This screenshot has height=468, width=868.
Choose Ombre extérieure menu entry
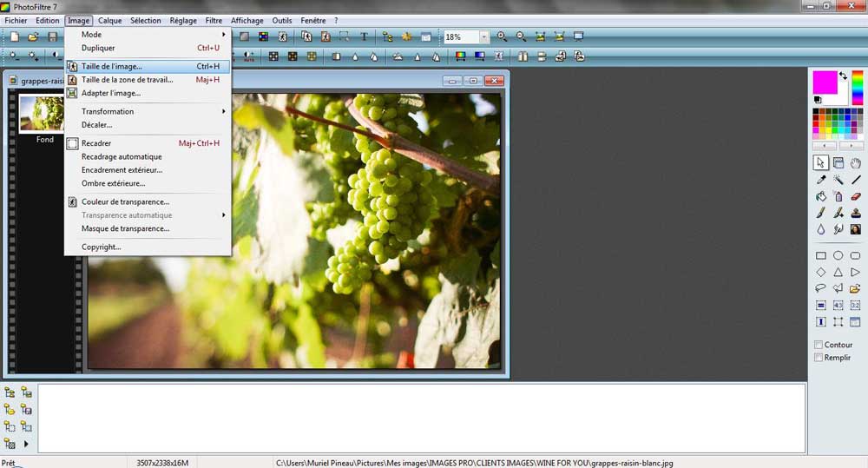click(148, 183)
